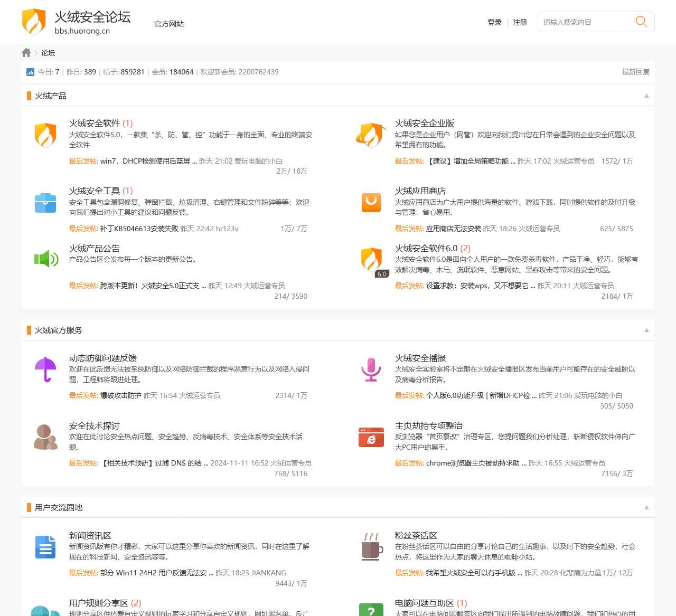Open the statistics bar chart icon
The width and height of the screenshot is (676, 616).
click(x=30, y=72)
